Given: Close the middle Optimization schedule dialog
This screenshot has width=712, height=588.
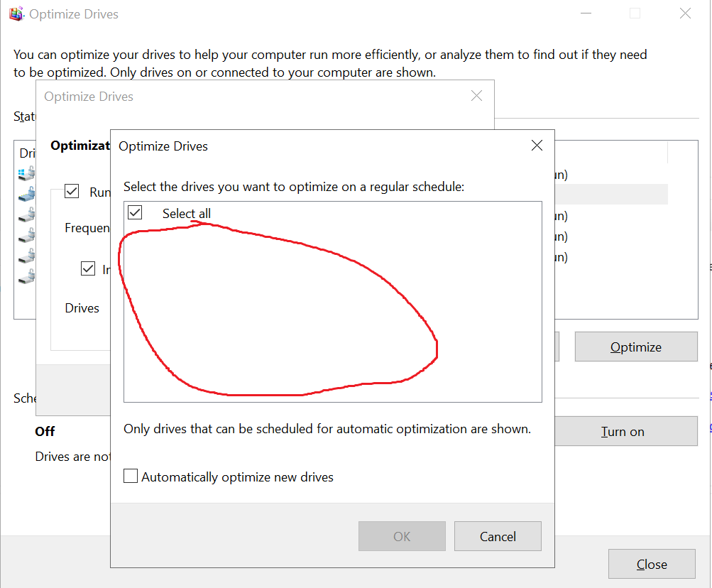Looking at the screenshot, I should 476,96.
